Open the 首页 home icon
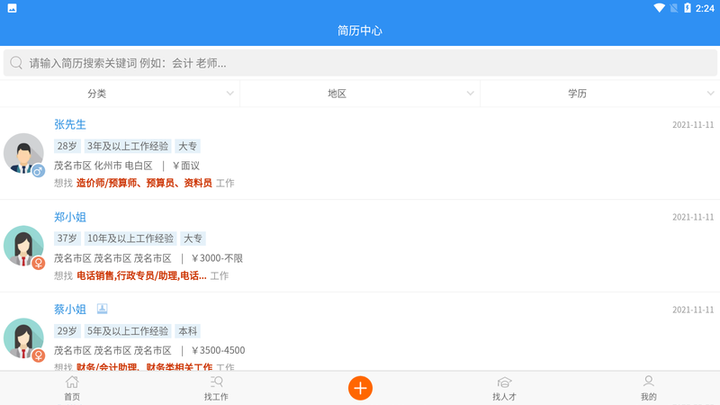The width and height of the screenshot is (720, 405). 72,382
